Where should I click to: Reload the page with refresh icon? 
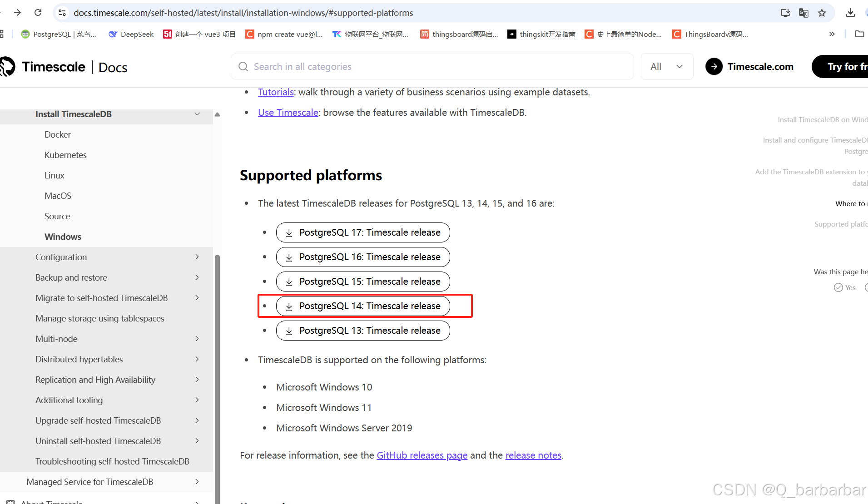(38, 13)
